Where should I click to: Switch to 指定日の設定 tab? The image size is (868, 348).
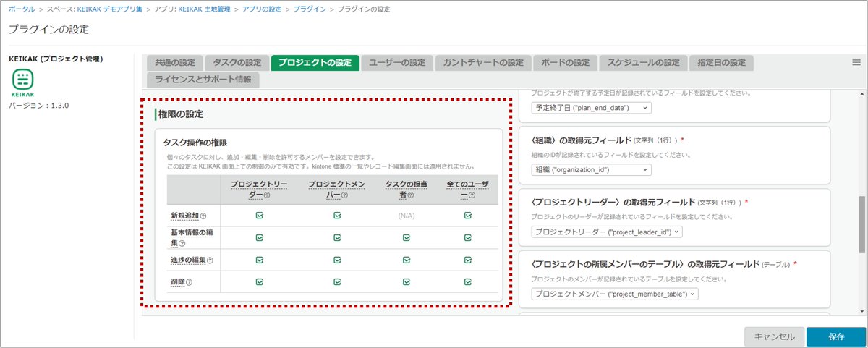(x=721, y=62)
